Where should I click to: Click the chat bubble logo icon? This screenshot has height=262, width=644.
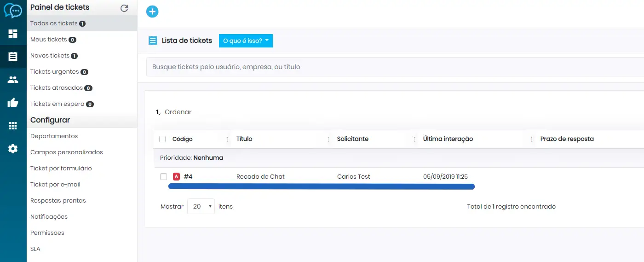[13, 11]
